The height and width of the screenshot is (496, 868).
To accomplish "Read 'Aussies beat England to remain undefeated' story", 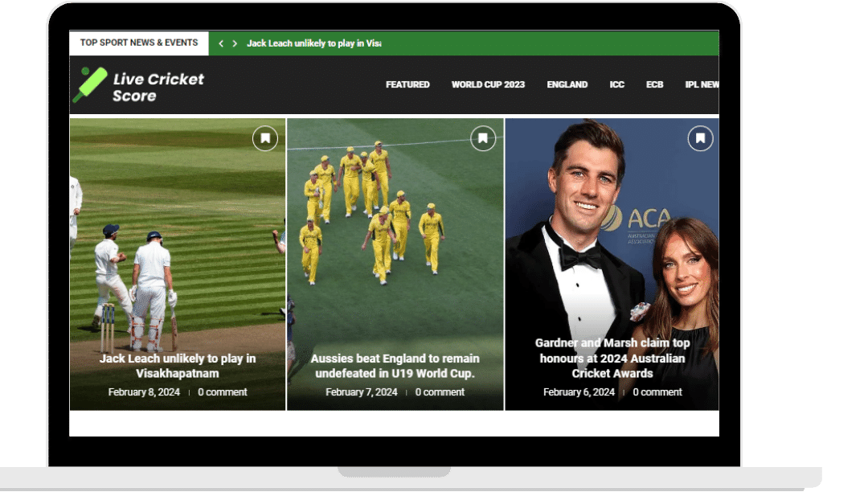I will pos(395,366).
